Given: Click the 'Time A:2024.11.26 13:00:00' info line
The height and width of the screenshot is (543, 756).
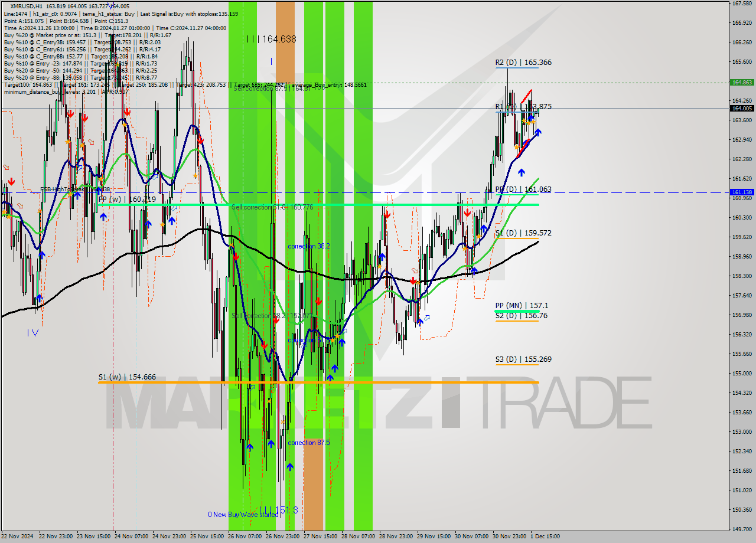Looking at the screenshot, I should [x=39, y=28].
